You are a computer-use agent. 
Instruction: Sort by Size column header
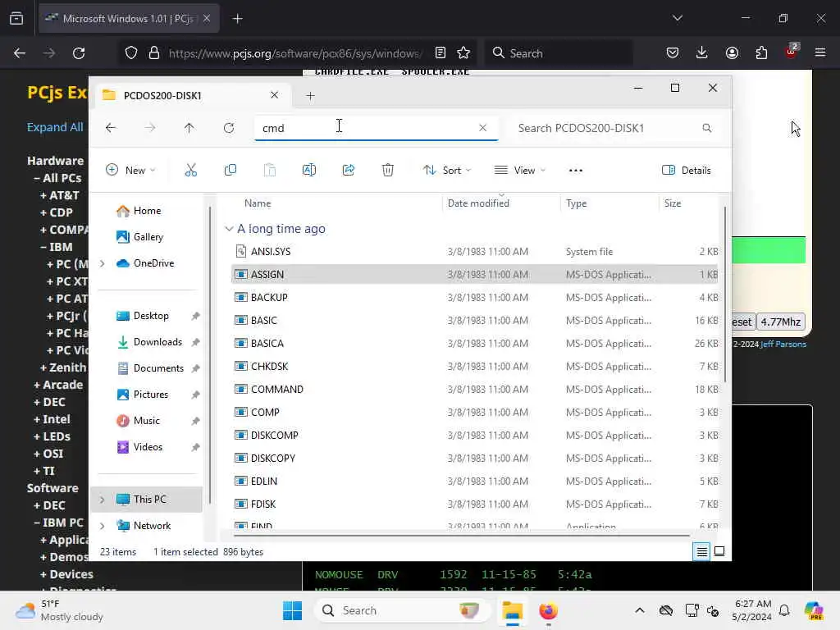673,203
